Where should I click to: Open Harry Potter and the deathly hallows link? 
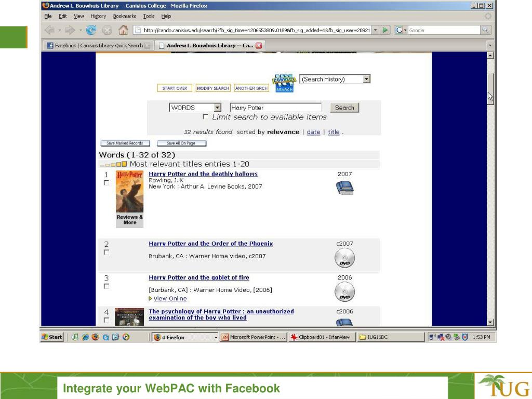[x=203, y=174]
